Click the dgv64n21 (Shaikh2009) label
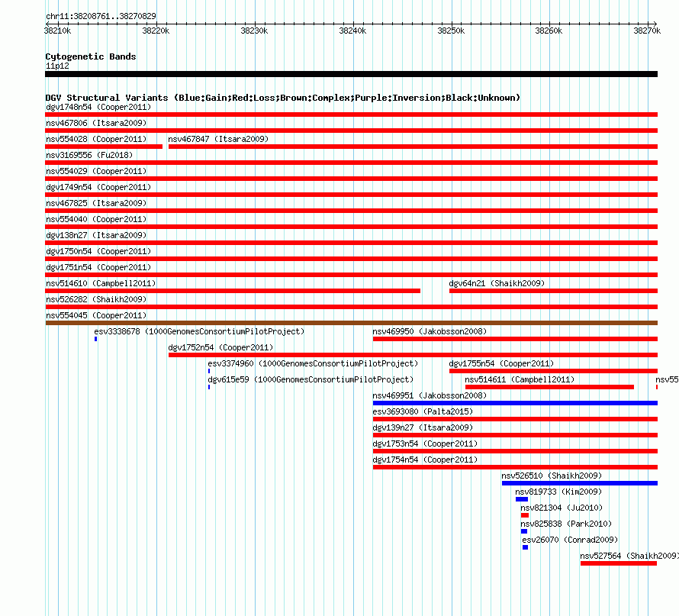 click(x=497, y=283)
